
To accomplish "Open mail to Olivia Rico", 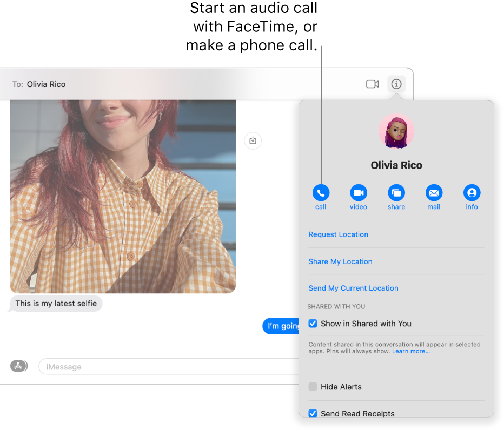I will tap(434, 193).
